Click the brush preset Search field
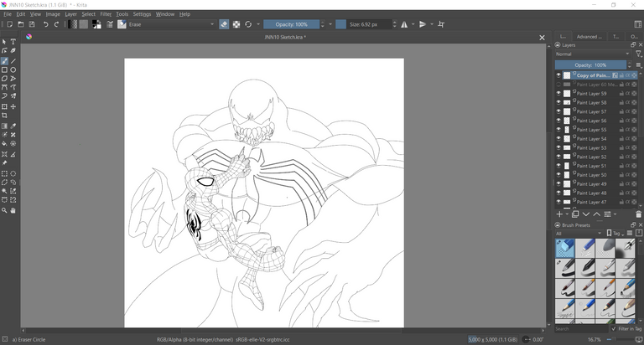 pyautogui.click(x=581, y=329)
